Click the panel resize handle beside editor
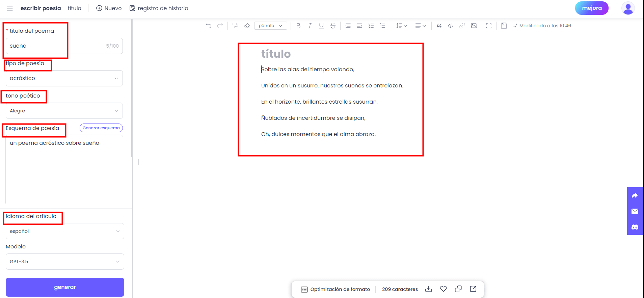 point(138,162)
